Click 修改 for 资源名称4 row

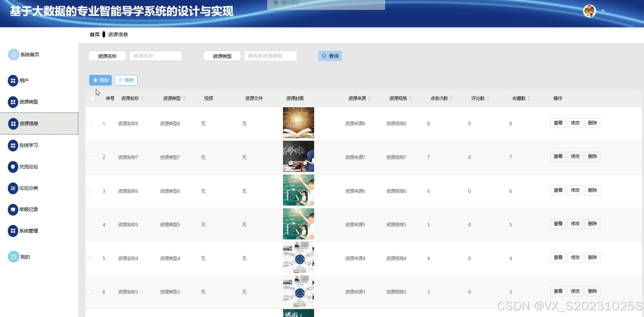coord(575,258)
